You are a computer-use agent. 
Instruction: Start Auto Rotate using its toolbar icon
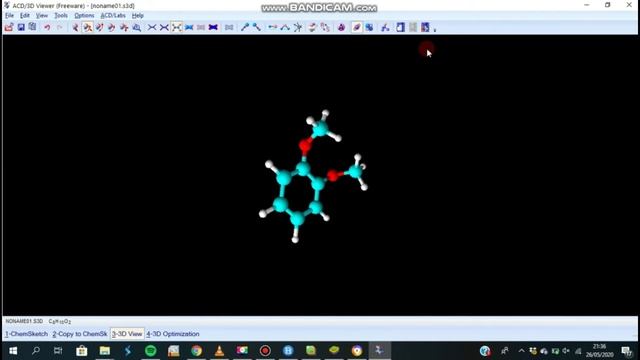[312, 27]
